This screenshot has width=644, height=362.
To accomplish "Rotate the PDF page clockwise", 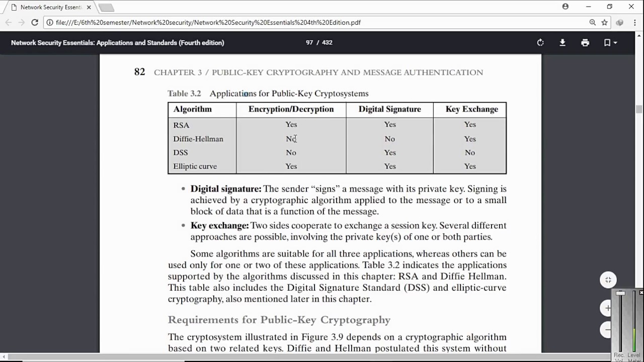I will tap(540, 43).
